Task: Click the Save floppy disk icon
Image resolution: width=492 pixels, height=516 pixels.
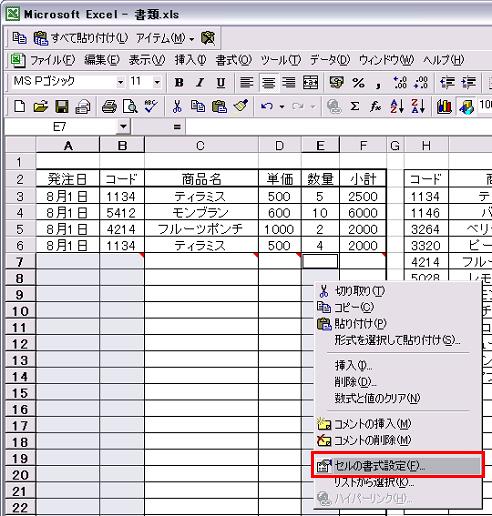Action: point(61,107)
